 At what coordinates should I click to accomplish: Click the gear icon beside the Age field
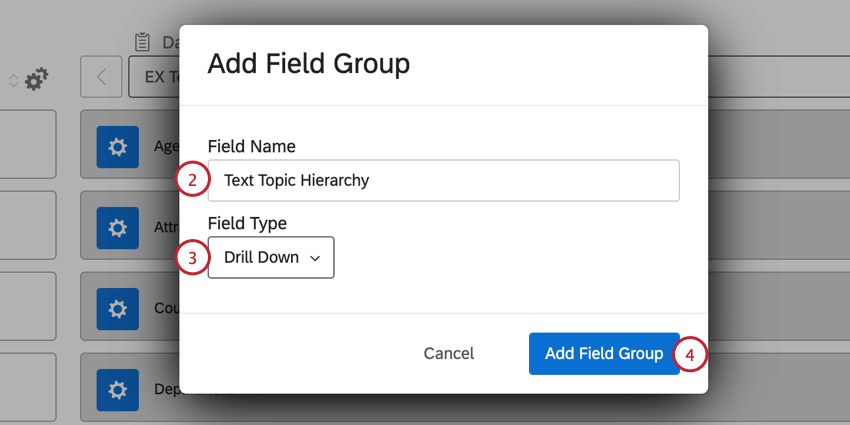point(117,147)
